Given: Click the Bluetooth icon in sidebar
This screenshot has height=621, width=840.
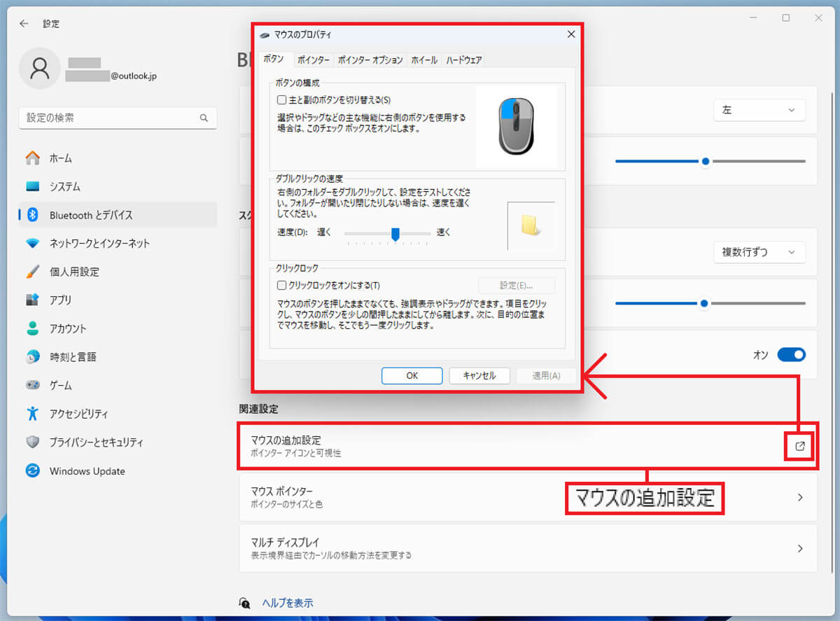Looking at the screenshot, I should tap(33, 215).
